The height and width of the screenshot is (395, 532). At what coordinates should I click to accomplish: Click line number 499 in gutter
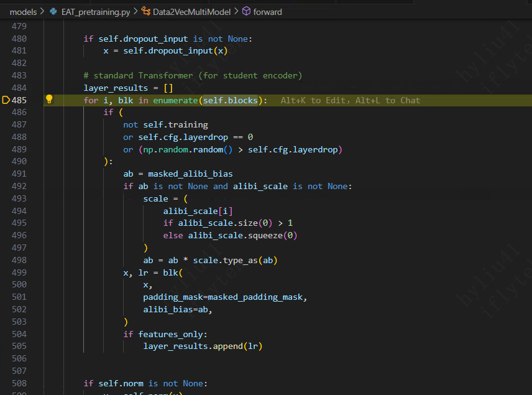click(x=19, y=272)
